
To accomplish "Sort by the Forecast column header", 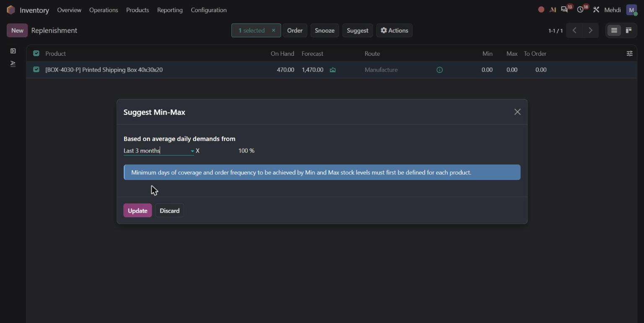I will (312, 53).
